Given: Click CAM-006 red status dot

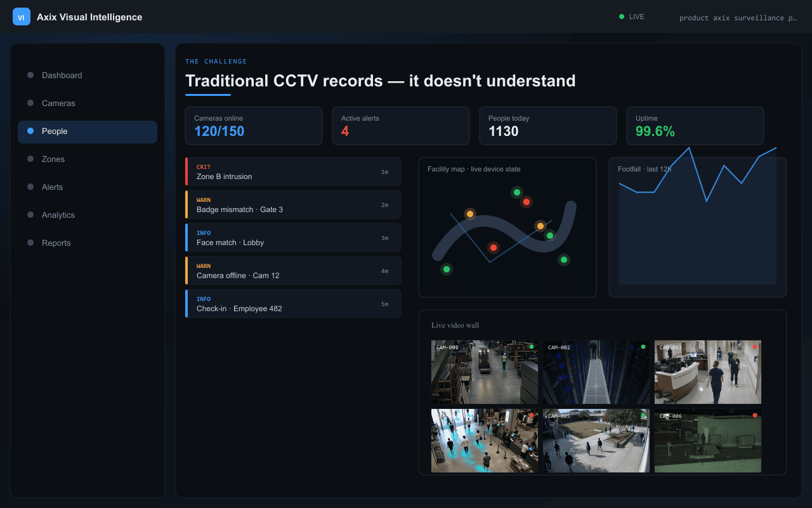Looking at the screenshot, I should (x=755, y=415).
